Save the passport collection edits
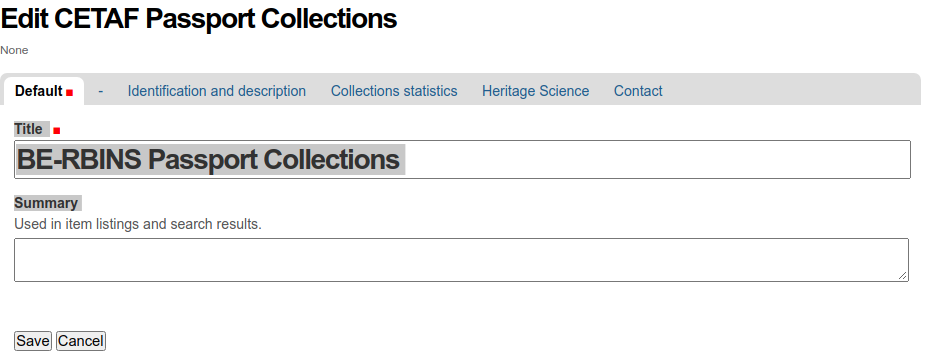The height and width of the screenshot is (364, 946). tap(33, 341)
